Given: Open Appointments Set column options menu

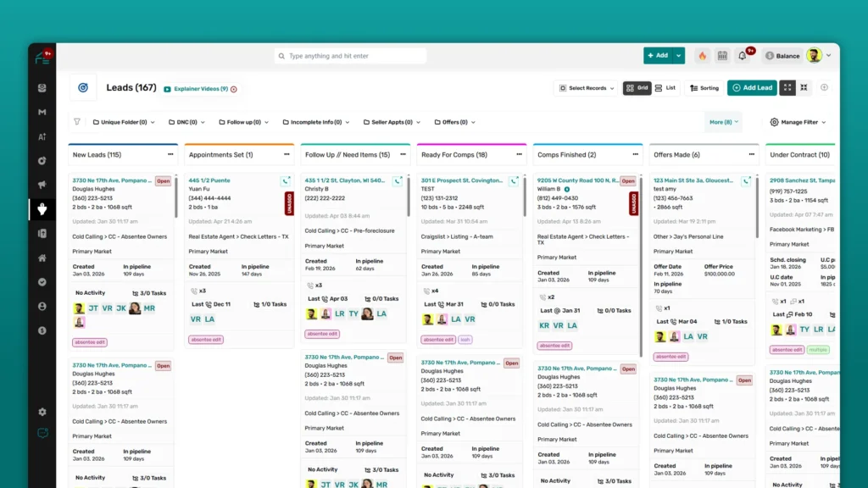Looking at the screenshot, I should coord(287,154).
